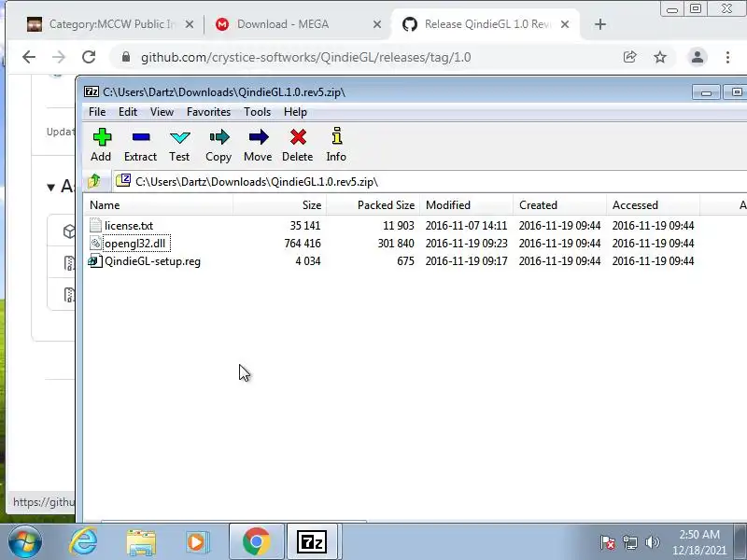
Task: Click the 2016-11-07 14:11 modified date
Action: (x=466, y=225)
